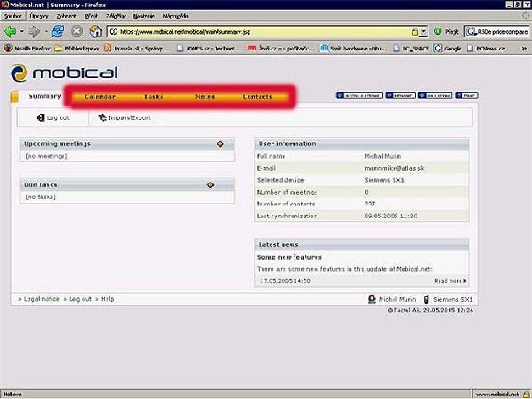The width and height of the screenshot is (532, 399).
Task: Click the Stop loading icon
Action: tap(77, 31)
